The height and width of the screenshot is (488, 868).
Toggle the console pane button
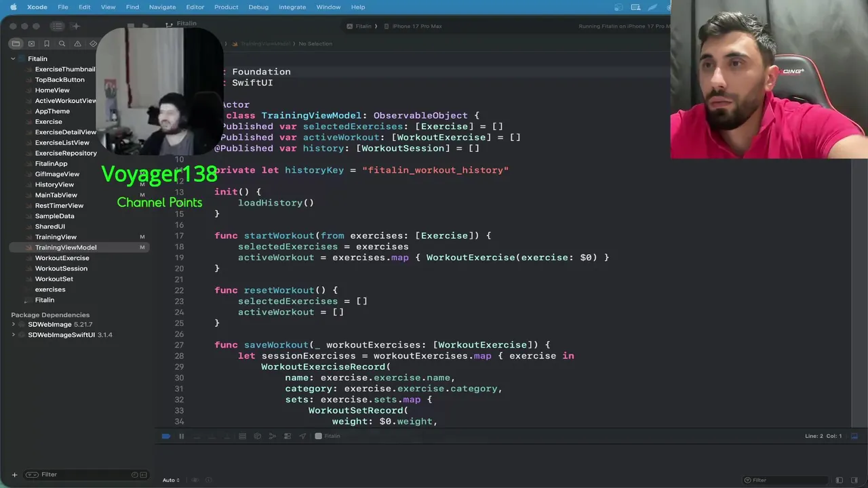[854, 480]
